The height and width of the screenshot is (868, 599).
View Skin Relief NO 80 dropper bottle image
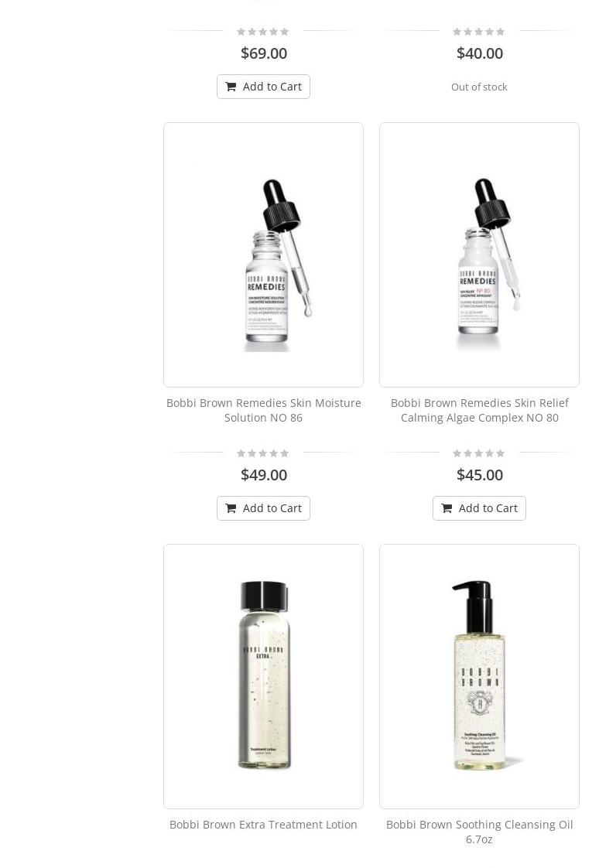[479, 255]
